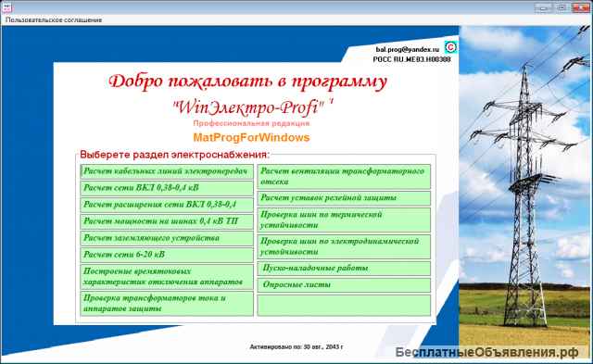Click the copyright C icon
Image resolution: width=593 pixels, height=364 pixels.
point(450,47)
